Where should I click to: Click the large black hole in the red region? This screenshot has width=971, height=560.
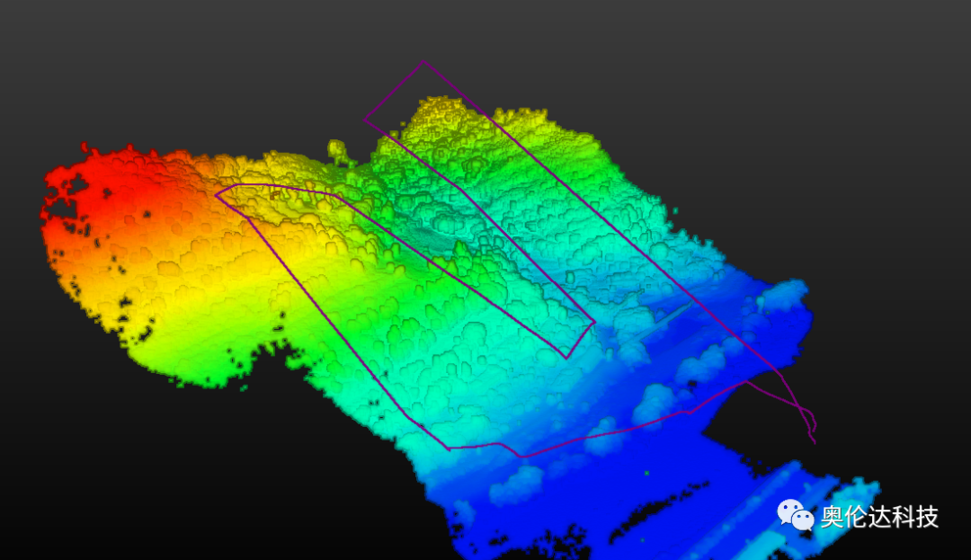[70, 187]
